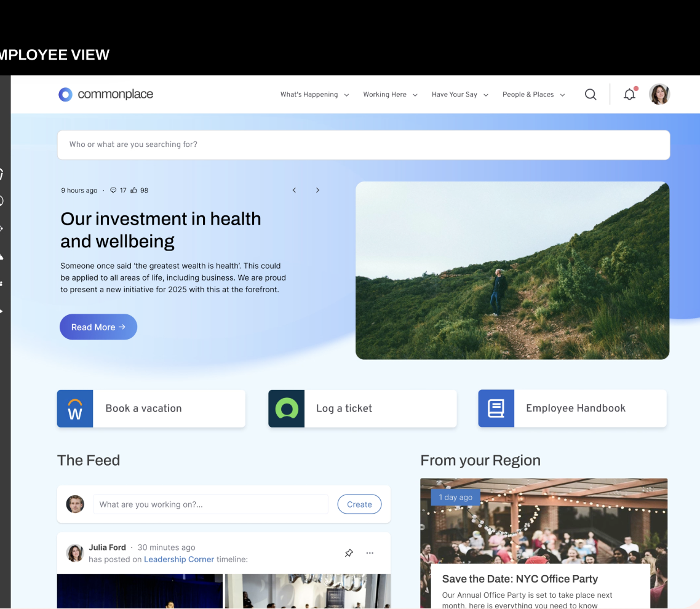
Task: Follow the Leadership Corner link
Action: (x=179, y=559)
